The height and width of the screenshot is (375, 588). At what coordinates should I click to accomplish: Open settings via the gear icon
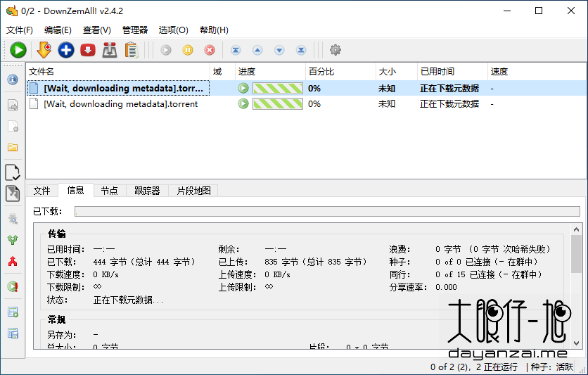335,50
